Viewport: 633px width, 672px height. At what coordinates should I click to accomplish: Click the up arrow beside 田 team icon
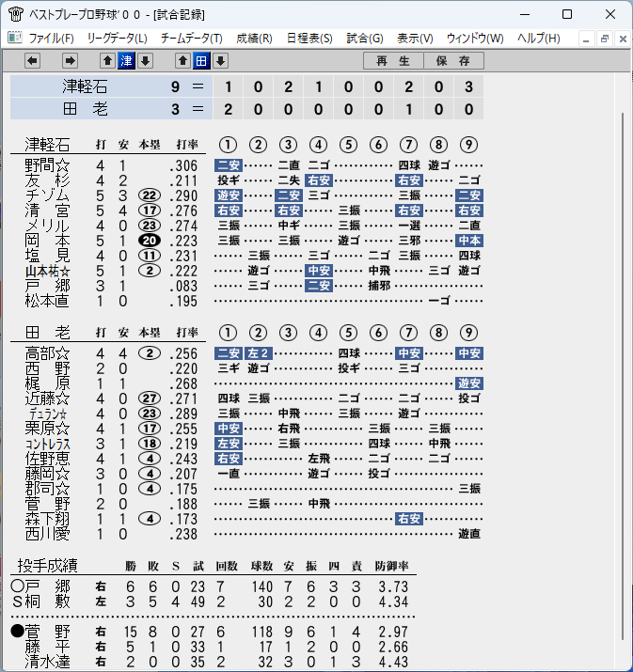182,61
